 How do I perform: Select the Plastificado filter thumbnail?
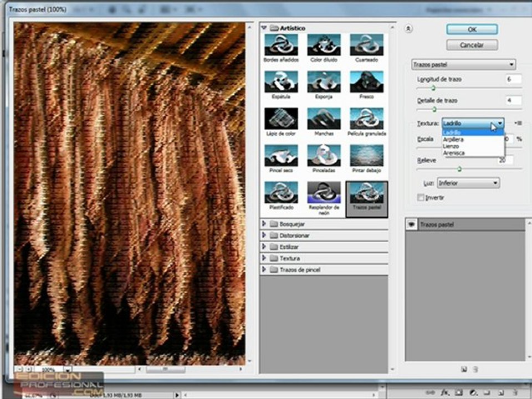click(281, 192)
